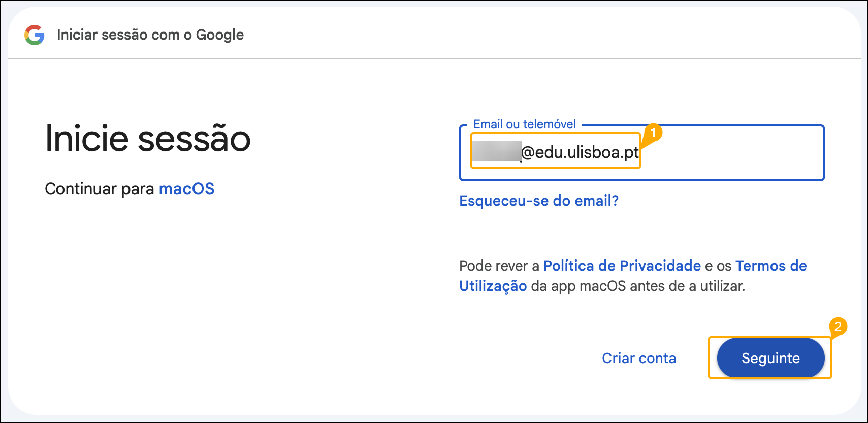The height and width of the screenshot is (423, 868).
Task: Click the "e os" text between policy links
Action: point(718,266)
